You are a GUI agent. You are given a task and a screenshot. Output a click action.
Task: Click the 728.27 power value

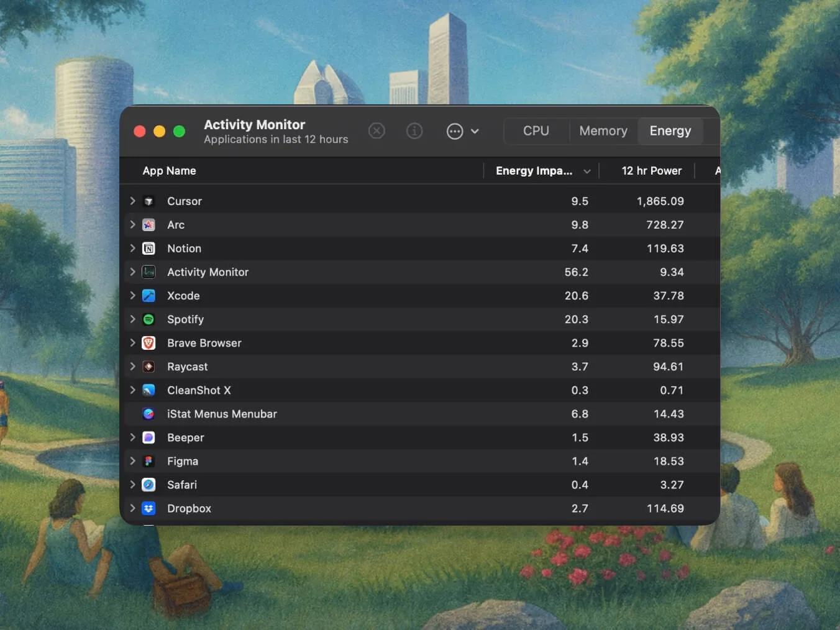coord(665,225)
